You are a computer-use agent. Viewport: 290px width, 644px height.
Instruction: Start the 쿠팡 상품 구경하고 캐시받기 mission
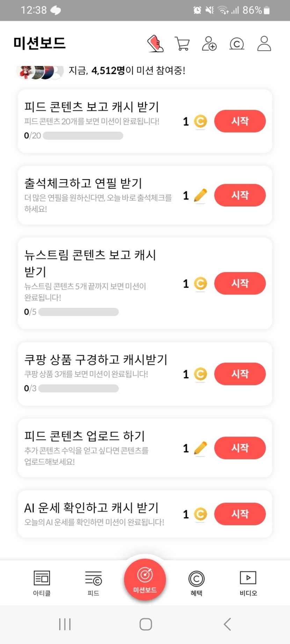point(240,374)
